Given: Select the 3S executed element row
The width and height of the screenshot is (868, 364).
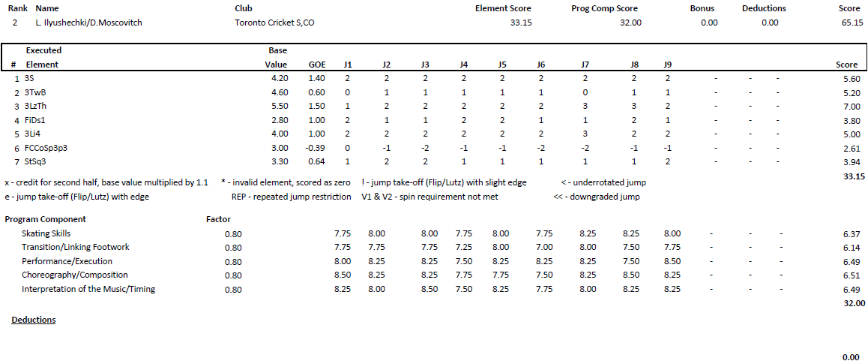Looking at the screenshot, I should point(434,79).
